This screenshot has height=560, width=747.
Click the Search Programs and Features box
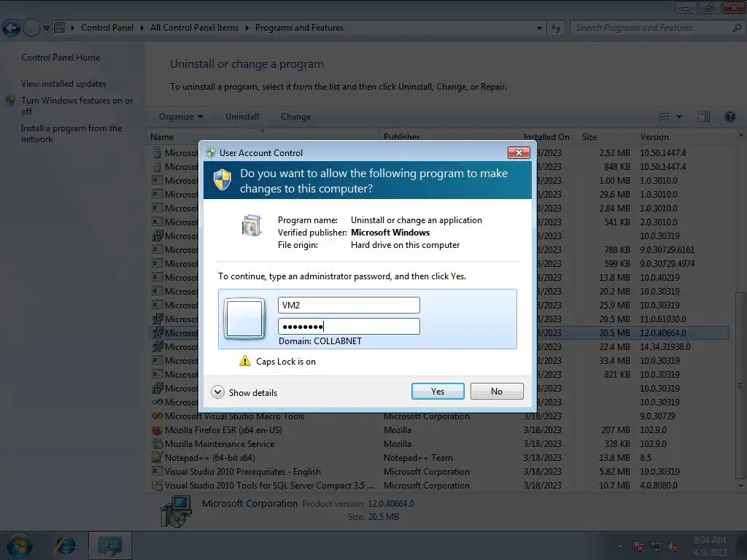coord(651,28)
